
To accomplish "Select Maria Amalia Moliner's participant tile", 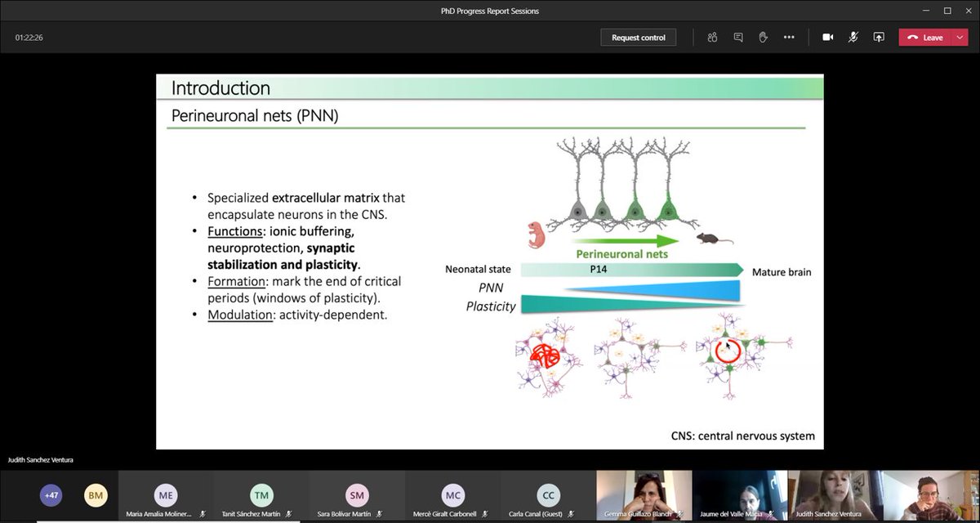I will [x=165, y=497].
